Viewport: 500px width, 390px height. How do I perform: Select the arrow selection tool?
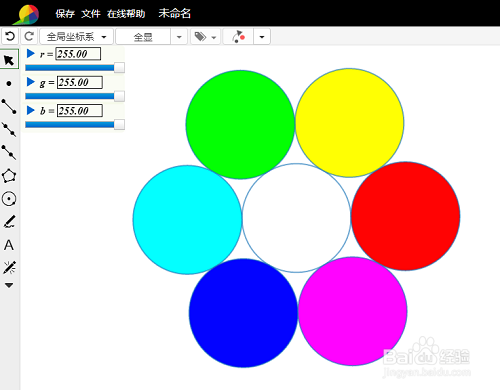(x=9, y=60)
